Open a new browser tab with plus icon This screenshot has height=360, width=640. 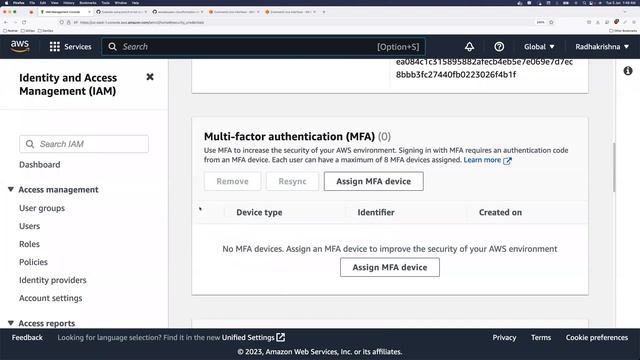pos(324,12)
